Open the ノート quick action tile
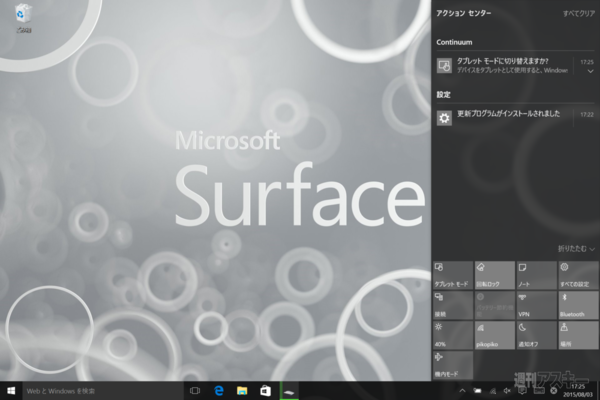Image resolution: width=600 pixels, height=400 pixels. pos(535,274)
